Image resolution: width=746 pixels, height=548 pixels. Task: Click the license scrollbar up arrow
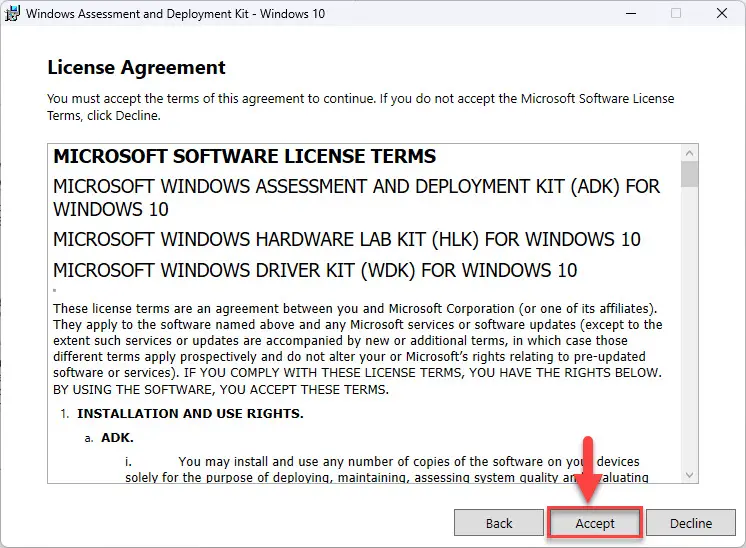(x=689, y=153)
